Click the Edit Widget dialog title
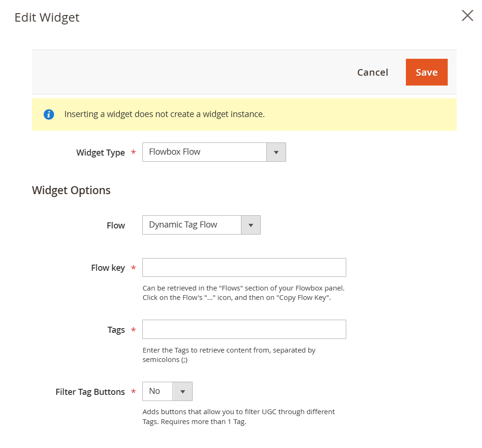Screen dimensions: 482x448 click(x=47, y=17)
